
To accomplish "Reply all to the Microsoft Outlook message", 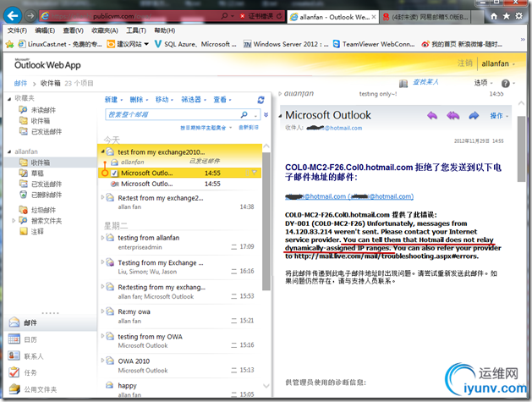I will click(x=453, y=115).
